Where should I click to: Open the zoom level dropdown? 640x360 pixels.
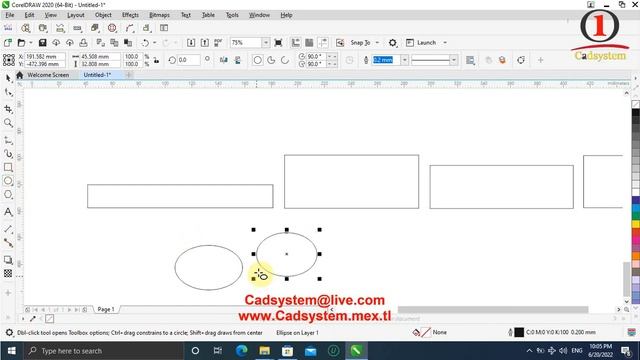pos(266,42)
